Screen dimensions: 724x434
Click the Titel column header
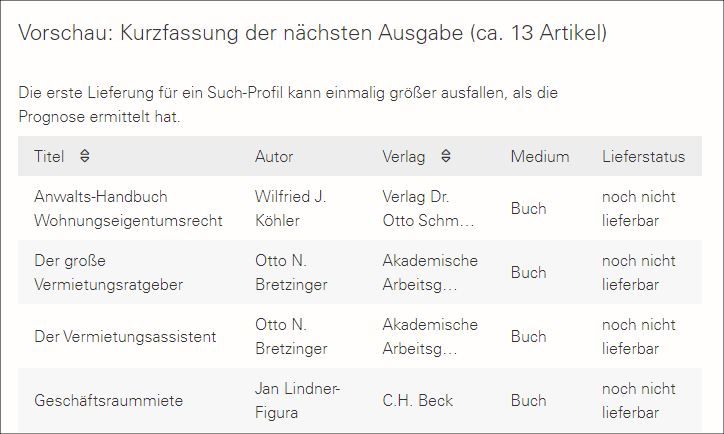tap(49, 156)
